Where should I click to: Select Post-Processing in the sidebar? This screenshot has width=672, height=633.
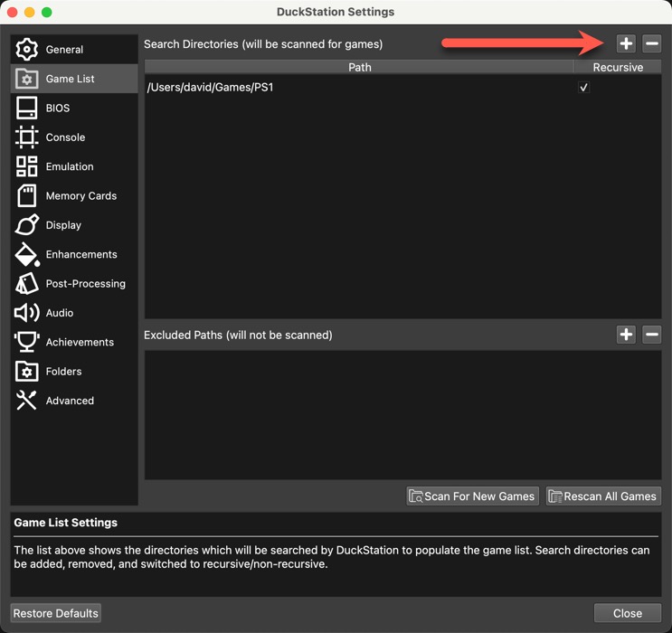(74, 284)
